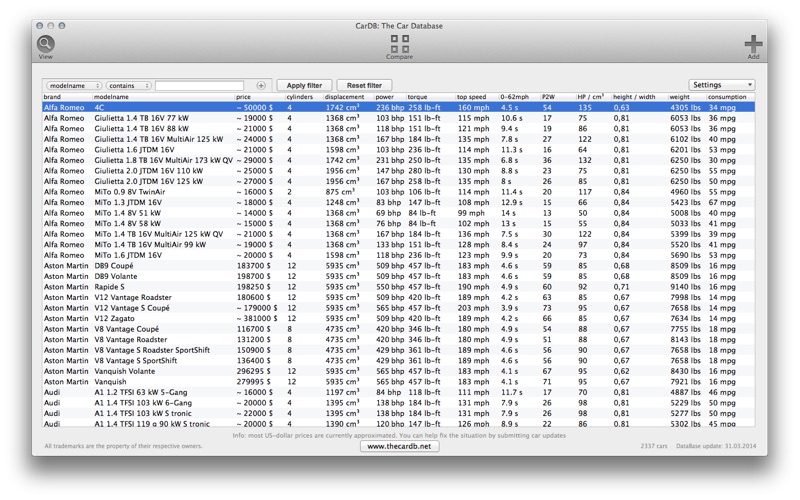Screen dimensions: 800x500
Task: Select MiTo 1.4 TB 16V MultiAir 99 kW
Action: click(x=398, y=244)
